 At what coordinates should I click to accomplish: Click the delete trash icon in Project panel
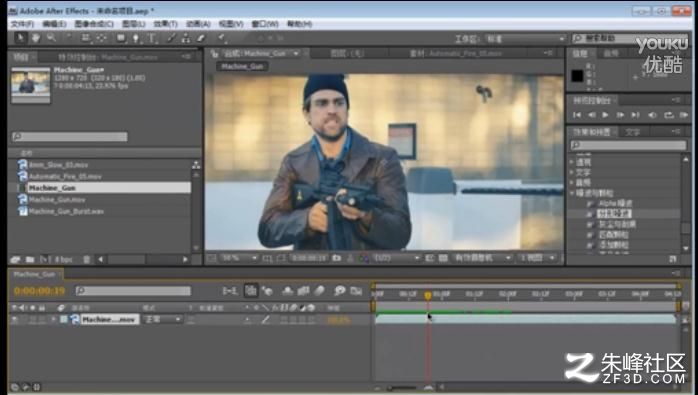click(87, 259)
